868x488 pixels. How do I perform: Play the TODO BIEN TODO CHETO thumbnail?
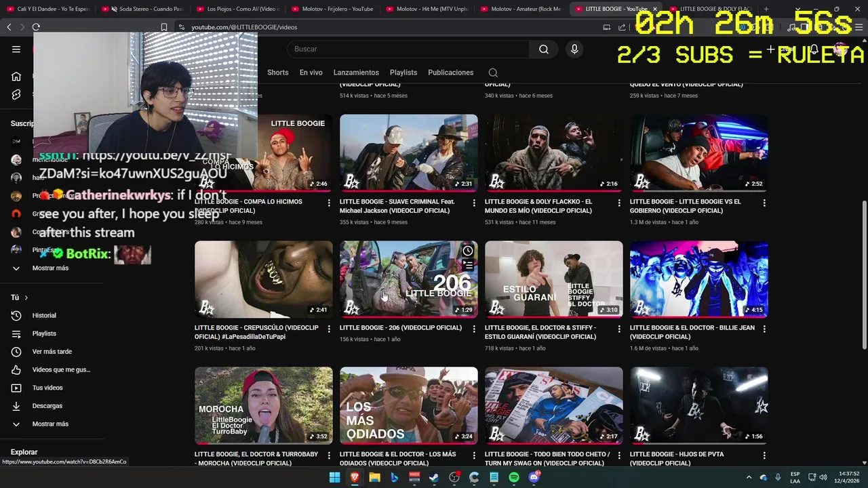(x=553, y=405)
